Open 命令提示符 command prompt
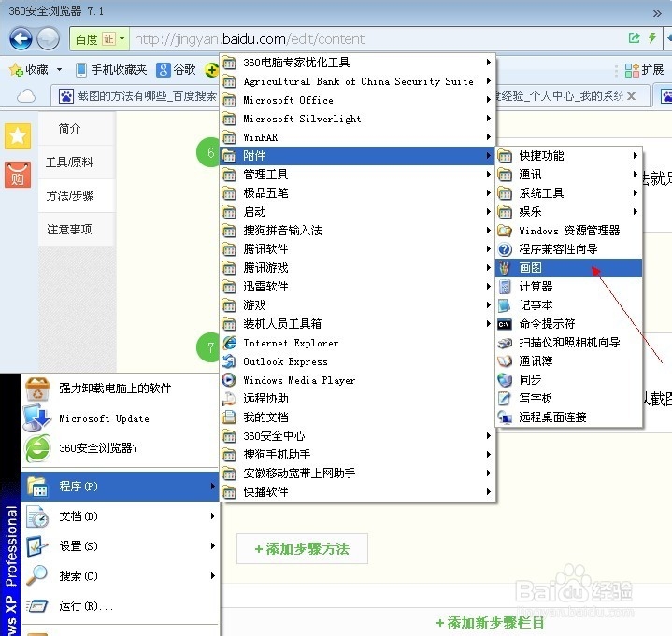 [x=568, y=324]
